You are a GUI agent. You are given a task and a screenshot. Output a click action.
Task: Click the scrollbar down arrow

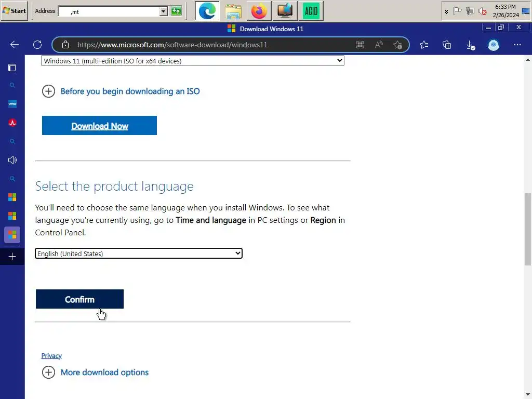528,395
